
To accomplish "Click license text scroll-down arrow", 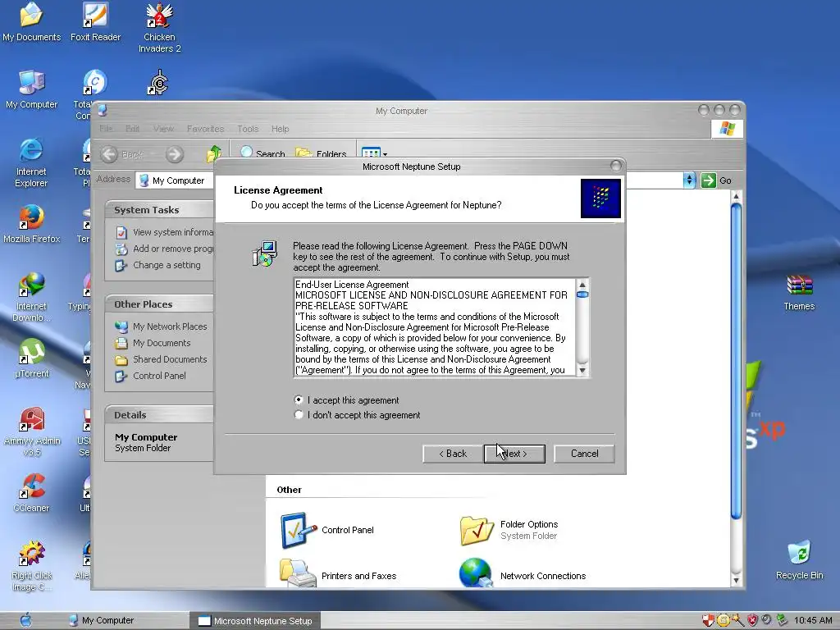I will coord(582,370).
